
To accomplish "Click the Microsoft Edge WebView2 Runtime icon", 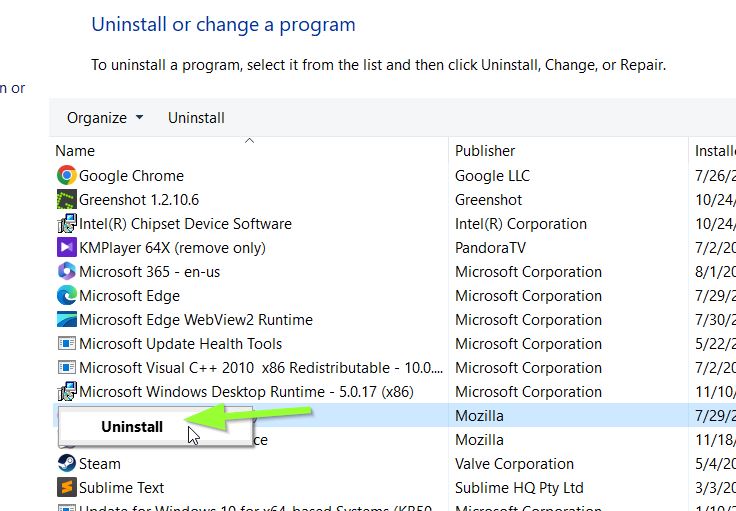I will tap(67, 319).
